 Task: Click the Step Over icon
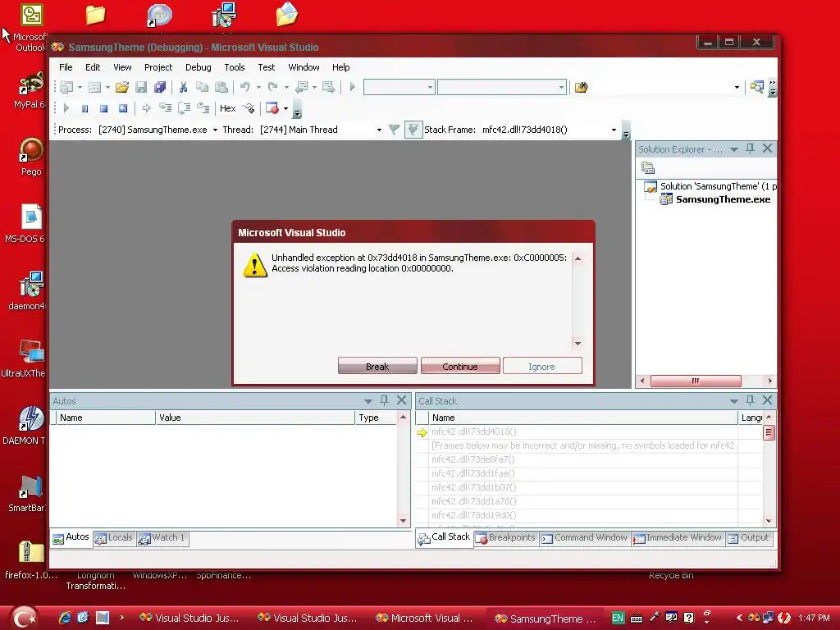[184, 108]
